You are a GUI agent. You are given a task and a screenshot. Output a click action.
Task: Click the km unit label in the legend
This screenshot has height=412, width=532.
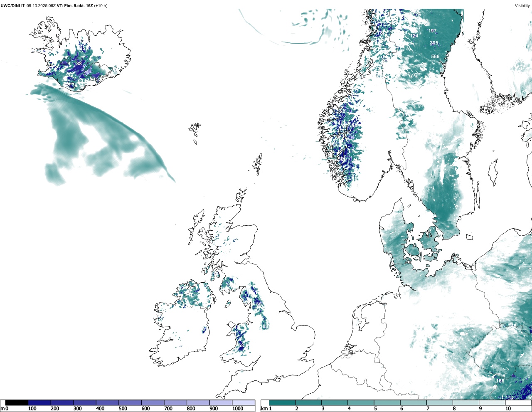click(x=264, y=409)
